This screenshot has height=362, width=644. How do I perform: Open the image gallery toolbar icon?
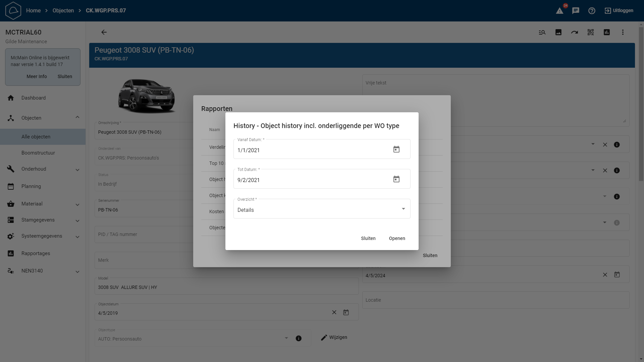[x=558, y=32]
